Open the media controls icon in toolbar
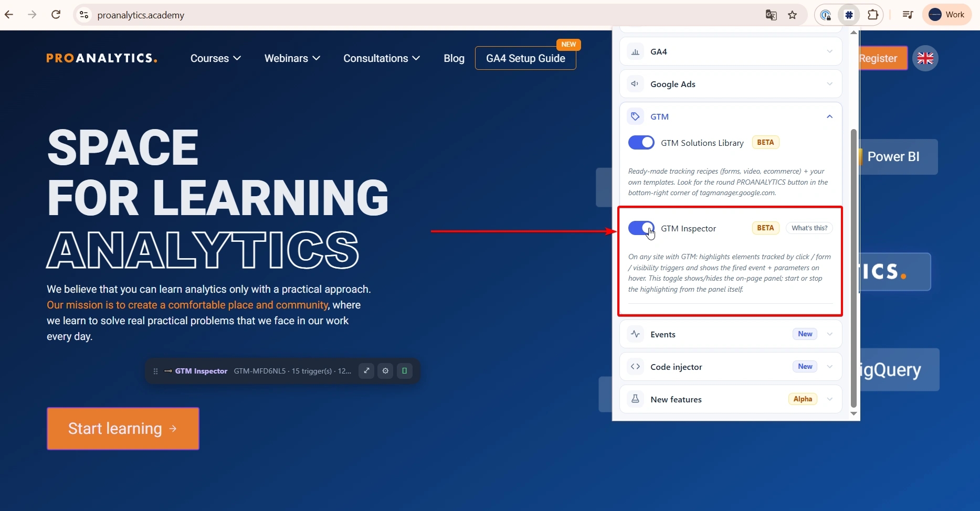This screenshot has width=980, height=511. (x=908, y=15)
